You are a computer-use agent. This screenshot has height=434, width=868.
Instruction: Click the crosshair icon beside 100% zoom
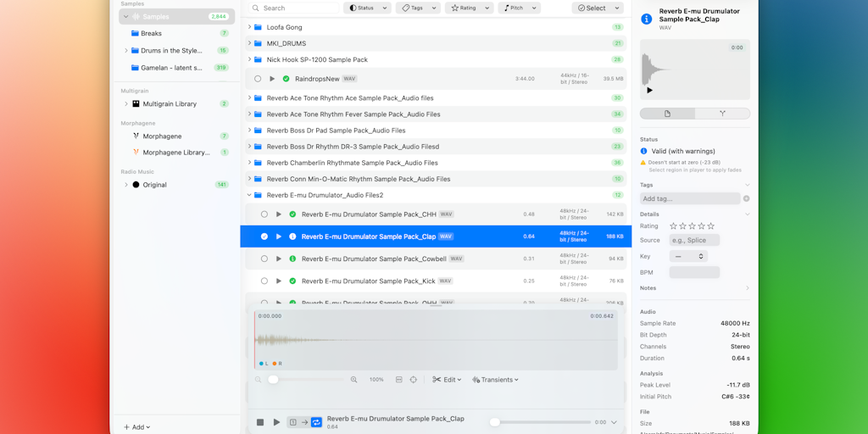point(414,380)
